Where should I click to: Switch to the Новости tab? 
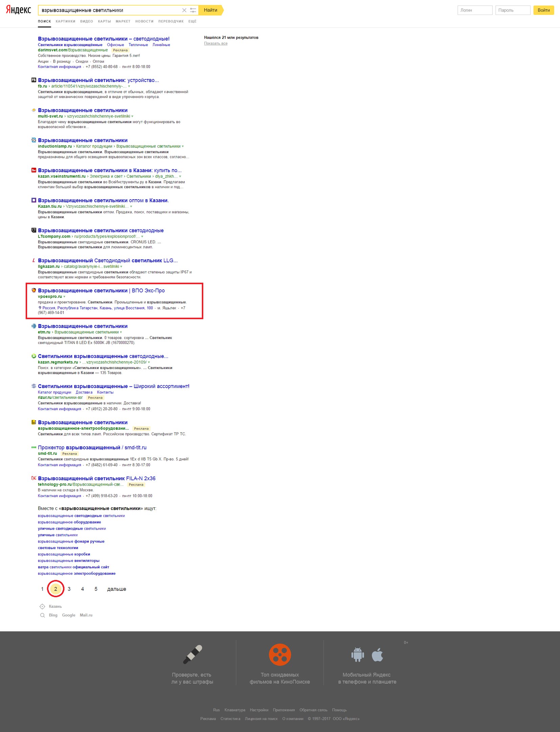pos(144,21)
